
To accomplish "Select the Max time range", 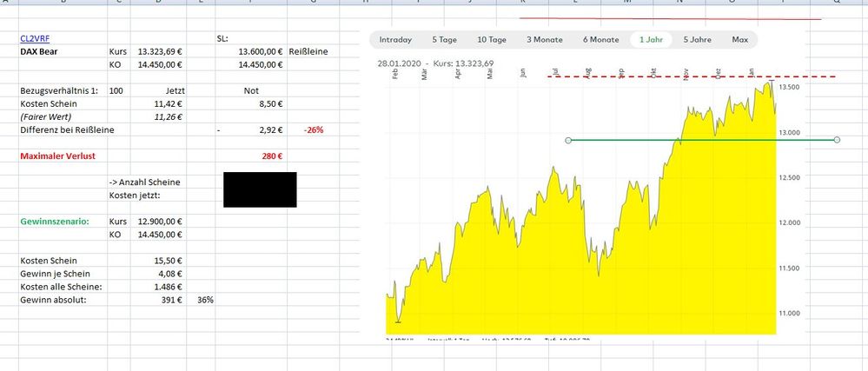I will [x=739, y=39].
